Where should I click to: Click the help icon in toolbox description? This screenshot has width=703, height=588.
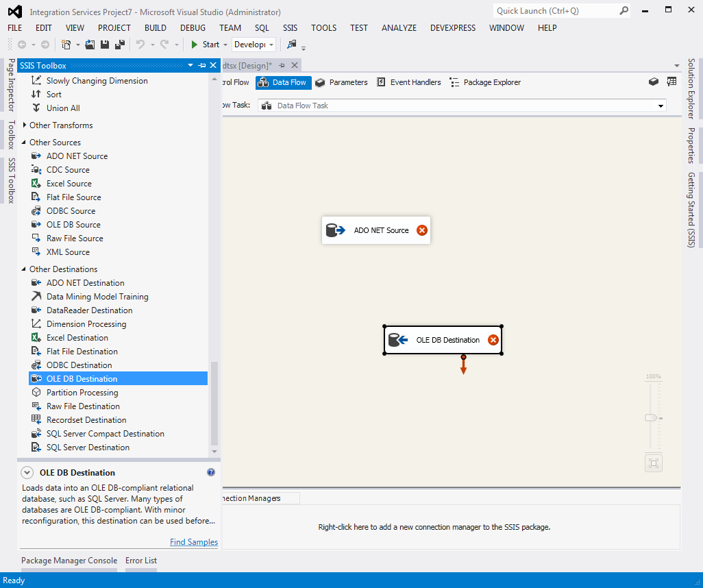[x=211, y=472]
